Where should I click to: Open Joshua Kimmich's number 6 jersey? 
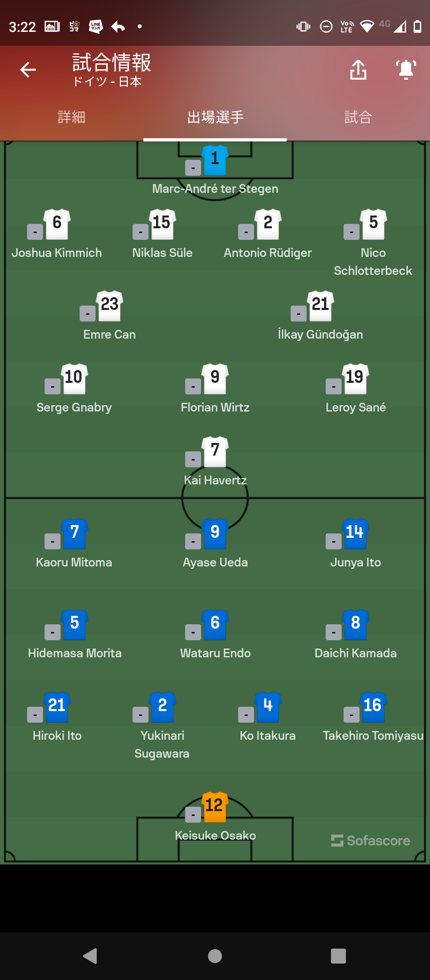click(57, 224)
